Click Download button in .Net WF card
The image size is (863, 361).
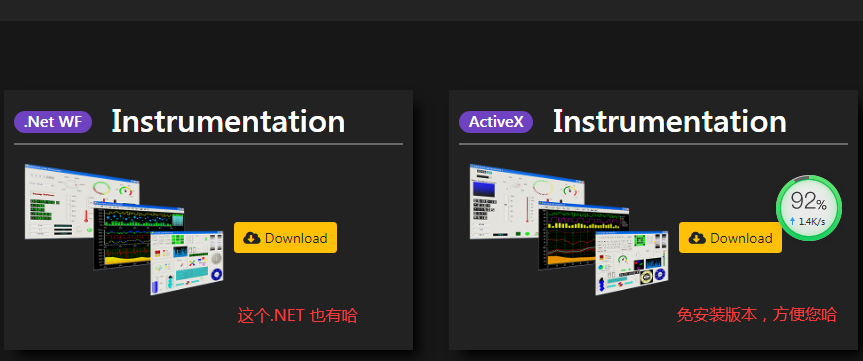[x=285, y=238]
